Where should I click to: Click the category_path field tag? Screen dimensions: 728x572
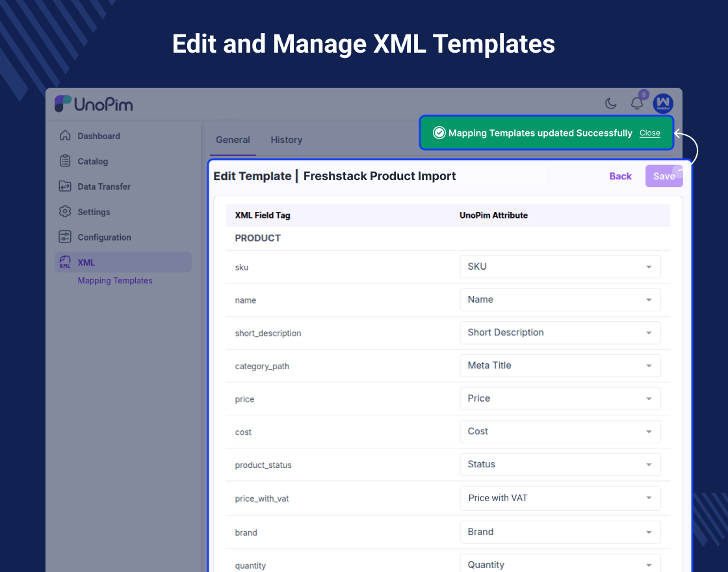[x=262, y=367]
